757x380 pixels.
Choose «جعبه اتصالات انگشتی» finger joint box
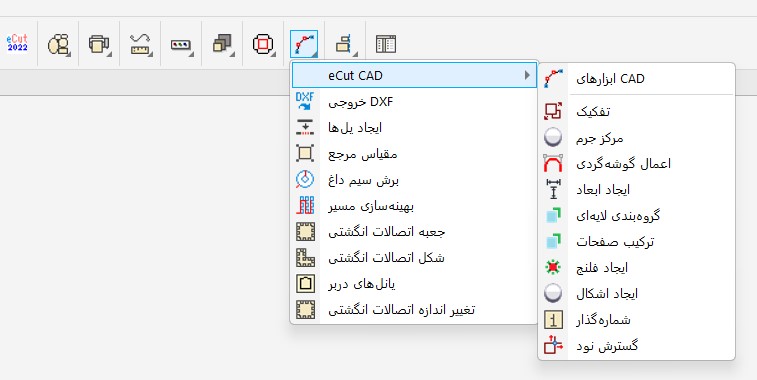coord(414,232)
